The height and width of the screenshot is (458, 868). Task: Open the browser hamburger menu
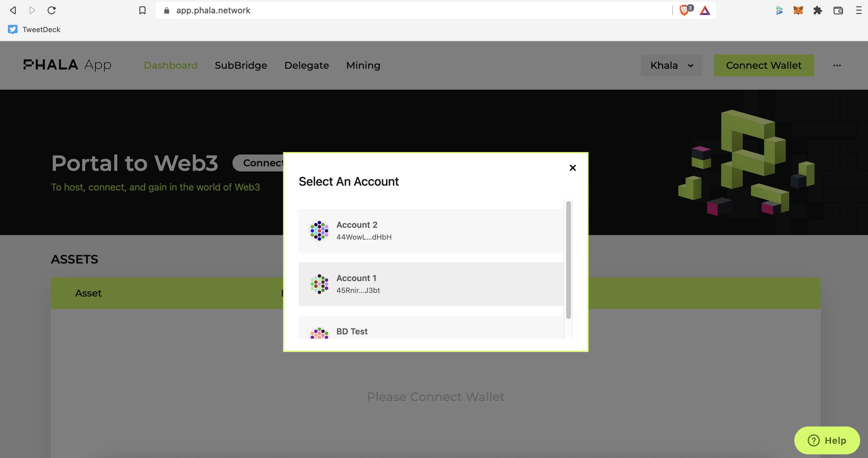859,10
